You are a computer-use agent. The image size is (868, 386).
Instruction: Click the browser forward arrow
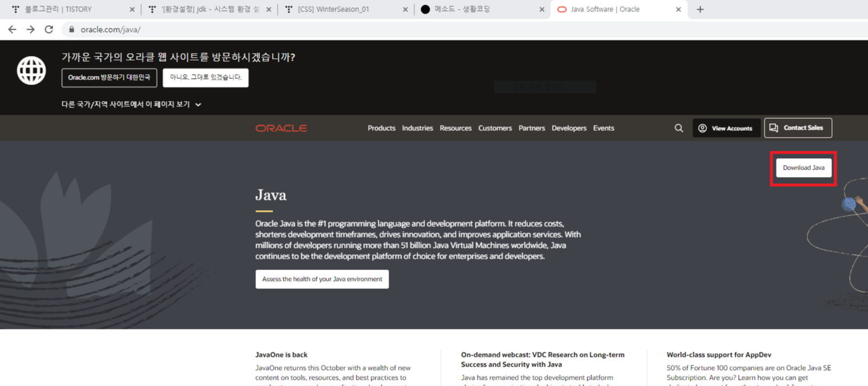click(30, 29)
